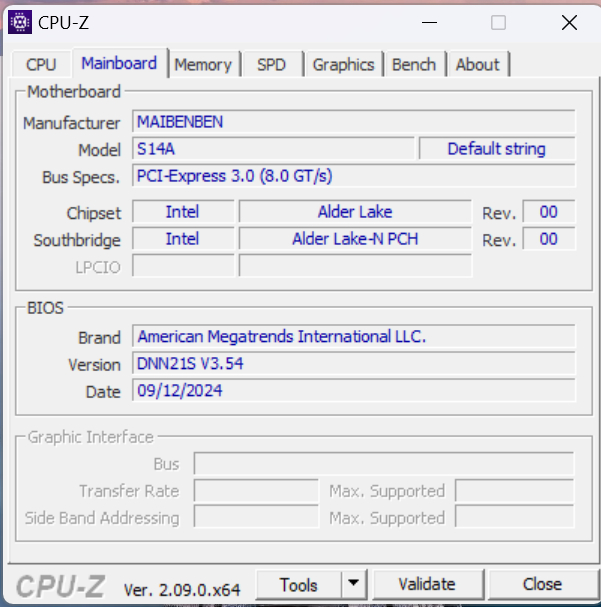Click the Manufacturer field showing MAIBENBEN
The width and height of the screenshot is (601, 607).
pos(354,122)
